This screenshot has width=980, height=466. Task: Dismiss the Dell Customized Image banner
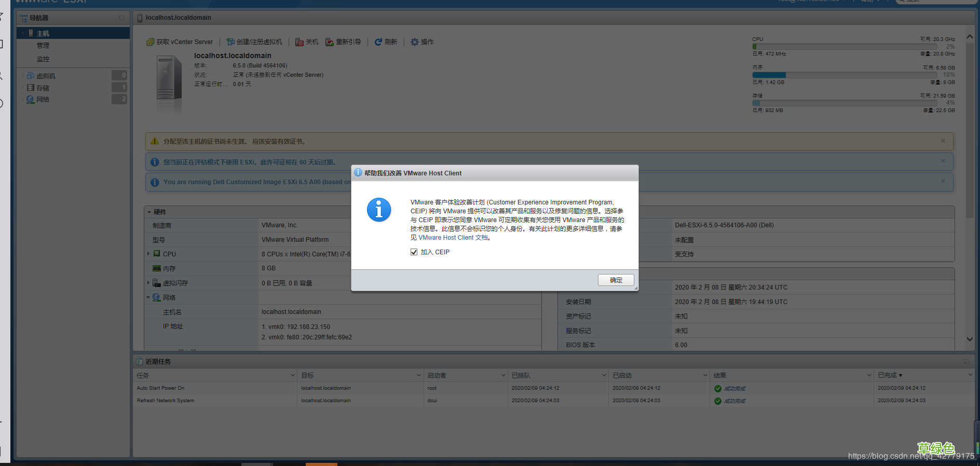click(x=943, y=181)
